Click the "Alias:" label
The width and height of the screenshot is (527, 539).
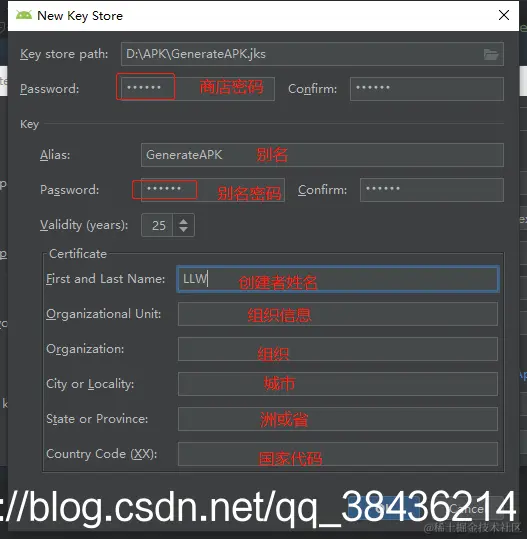coord(55,155)
